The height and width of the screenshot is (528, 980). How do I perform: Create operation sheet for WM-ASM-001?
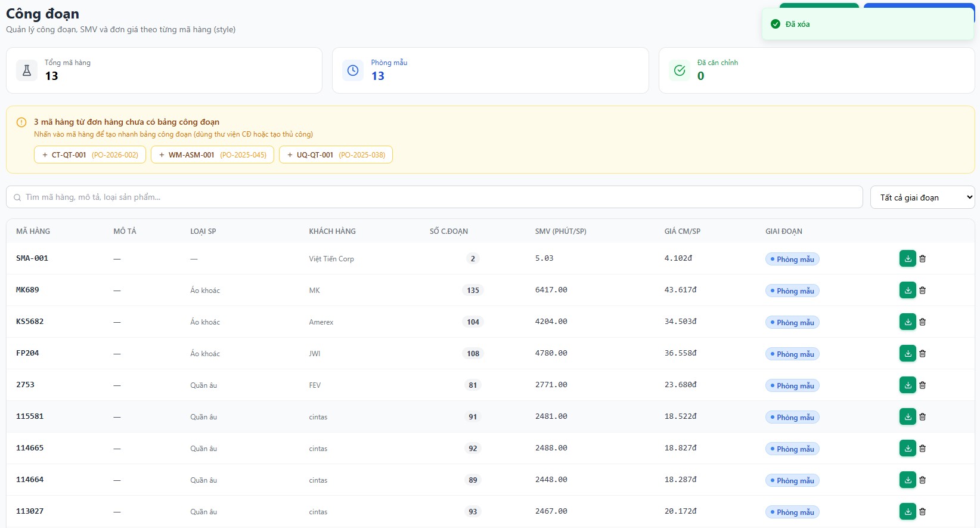(212, 155)
